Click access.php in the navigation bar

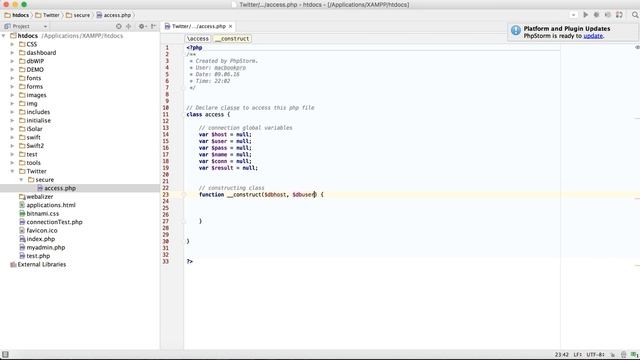tap(114, 15)
